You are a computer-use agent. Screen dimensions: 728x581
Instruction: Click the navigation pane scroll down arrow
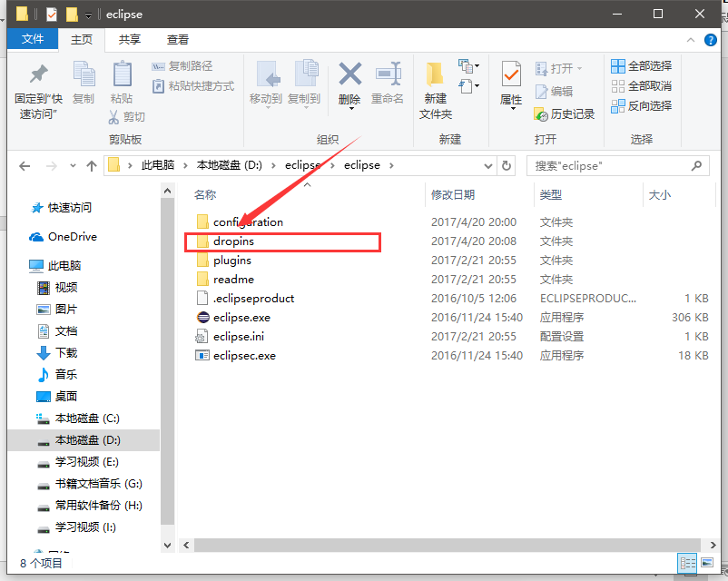(x=167, y=545)
